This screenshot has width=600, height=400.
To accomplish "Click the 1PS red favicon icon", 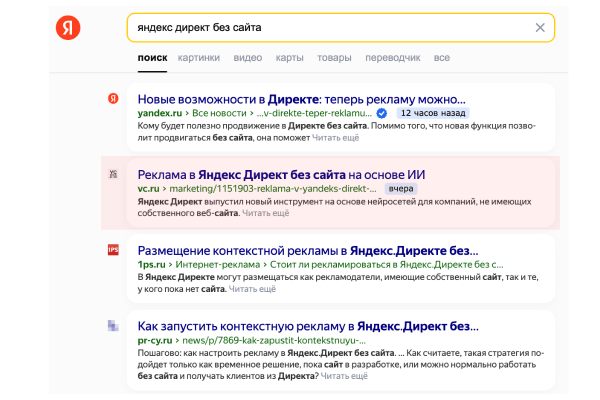I will coord(113,250).
